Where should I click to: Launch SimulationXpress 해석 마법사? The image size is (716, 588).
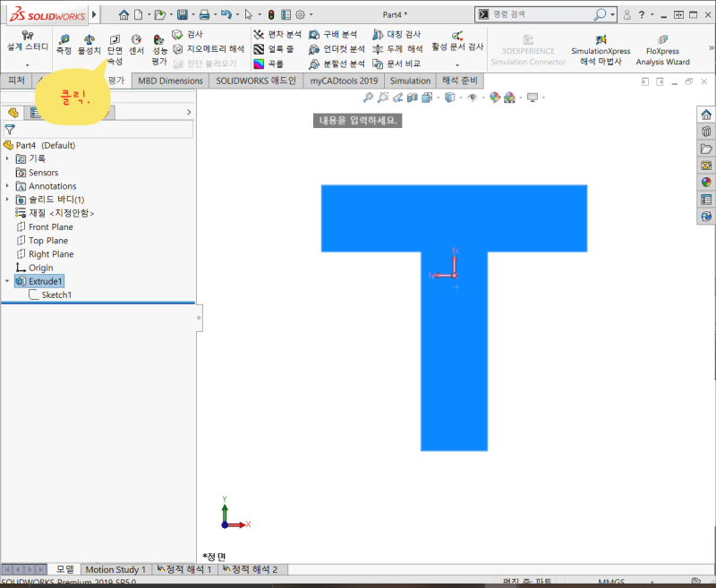(601, 50)
